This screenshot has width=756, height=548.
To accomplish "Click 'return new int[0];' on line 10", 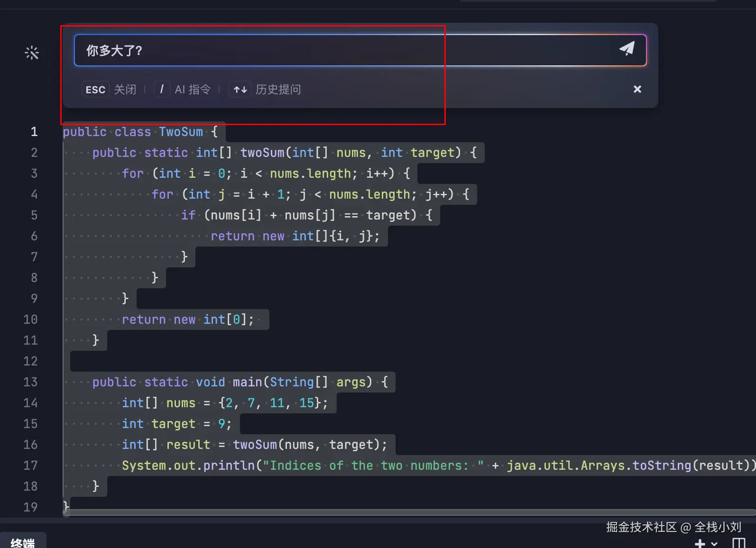I will (x=188, y=320).
